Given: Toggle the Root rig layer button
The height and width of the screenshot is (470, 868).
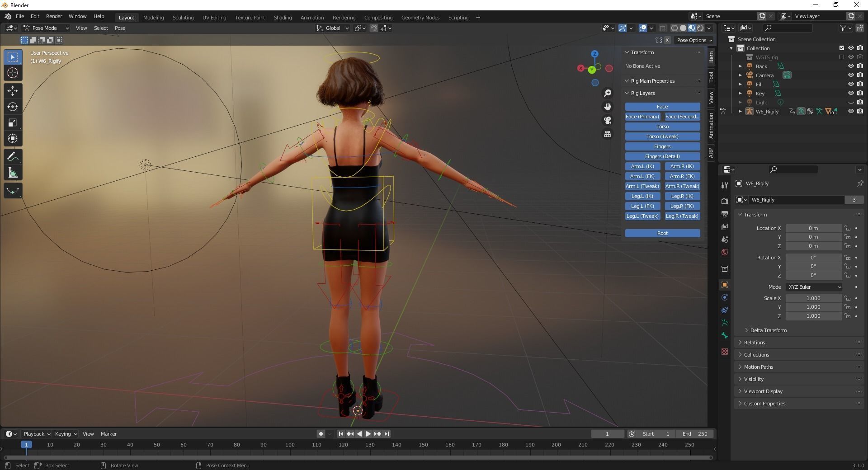Looking at the screenshot, I should point(662,233).
